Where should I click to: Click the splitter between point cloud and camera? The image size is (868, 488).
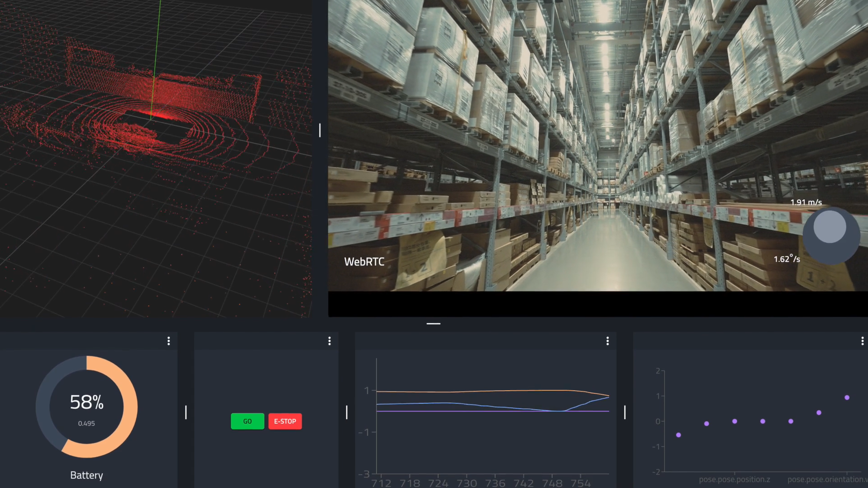pyautogui.click(x=320, y=130)
